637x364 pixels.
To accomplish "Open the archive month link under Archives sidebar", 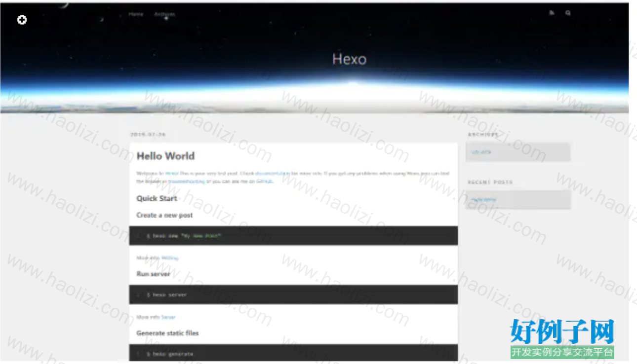I will (481, 152).
